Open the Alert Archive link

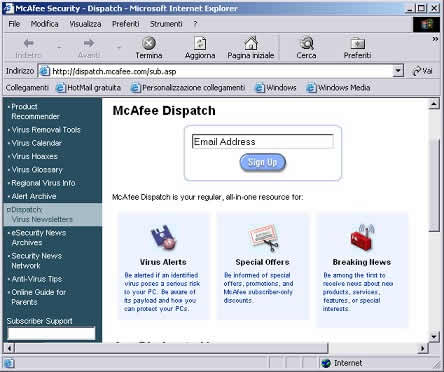click(x=34, y=197)
